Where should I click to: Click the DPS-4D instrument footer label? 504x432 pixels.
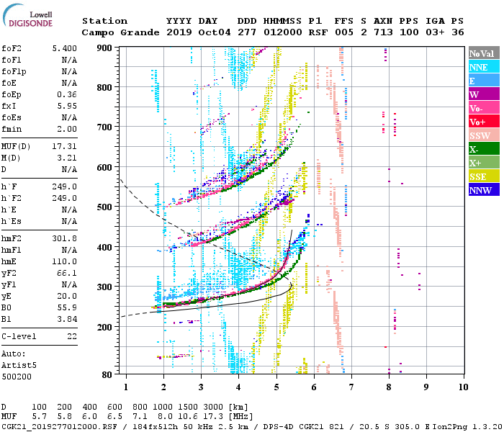pos(279,427)
